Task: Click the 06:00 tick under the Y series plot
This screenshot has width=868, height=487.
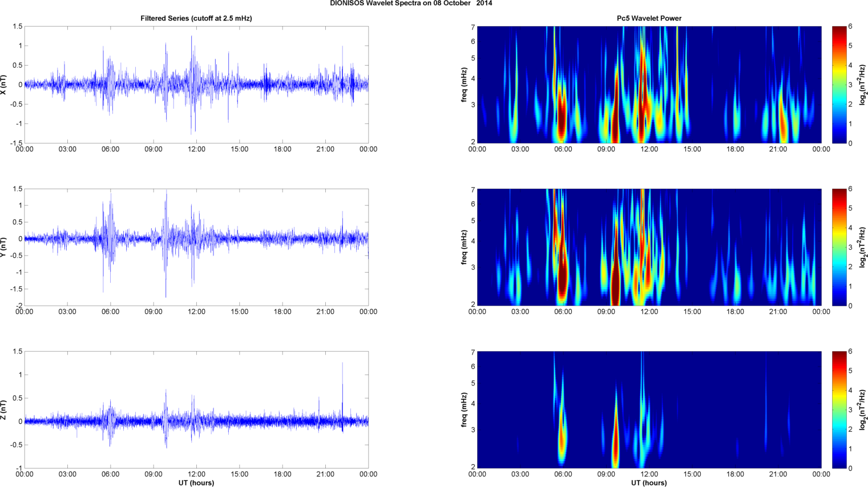Action: (x=110, y=312)
